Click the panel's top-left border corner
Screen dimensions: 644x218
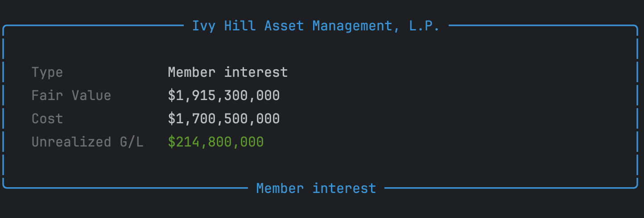point(4,27)
